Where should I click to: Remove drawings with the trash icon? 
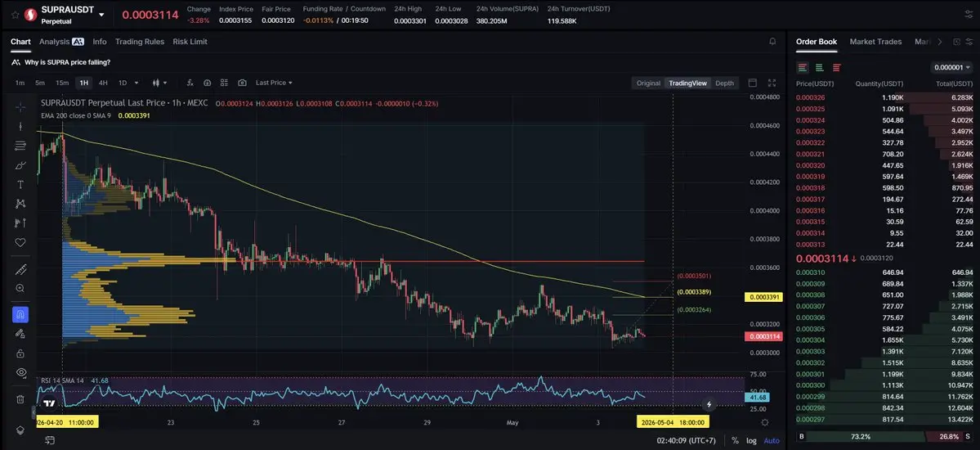pos(20,399)
